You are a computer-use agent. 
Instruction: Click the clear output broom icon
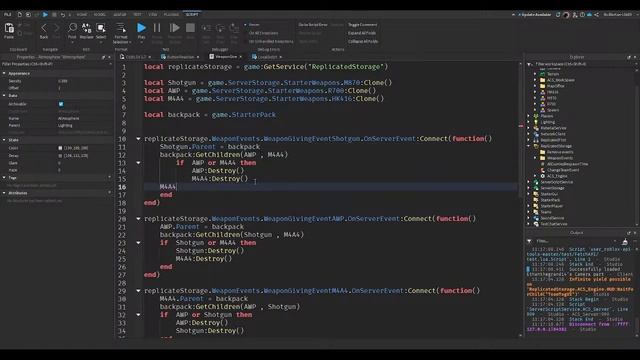click(x=625, y=242)
